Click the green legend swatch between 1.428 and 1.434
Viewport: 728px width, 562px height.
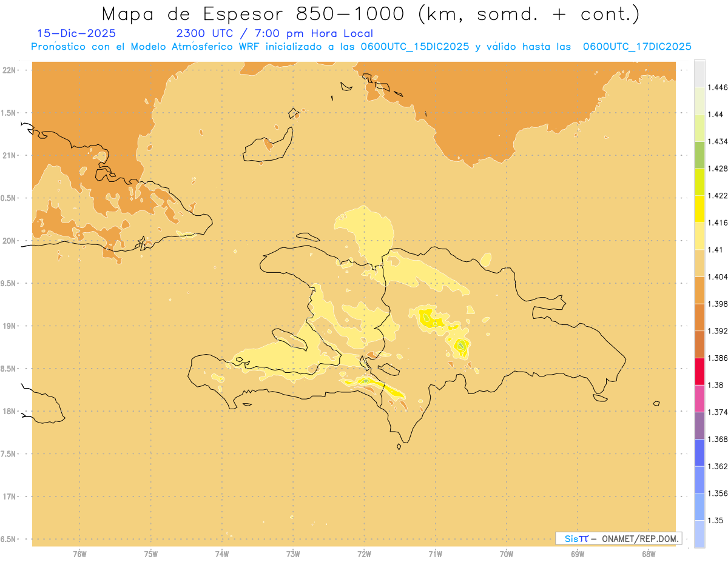pyautogui.click(x=699, y=155)
